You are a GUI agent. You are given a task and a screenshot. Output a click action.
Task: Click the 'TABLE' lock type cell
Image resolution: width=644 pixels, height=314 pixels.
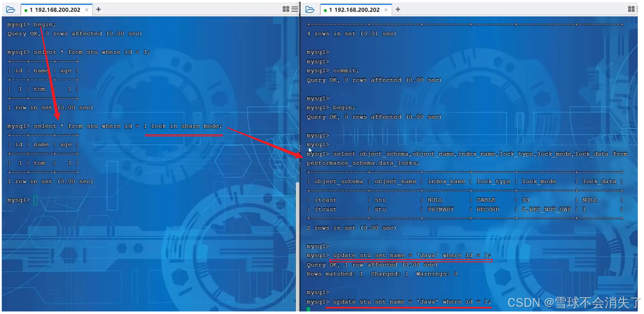click(486, 200)
